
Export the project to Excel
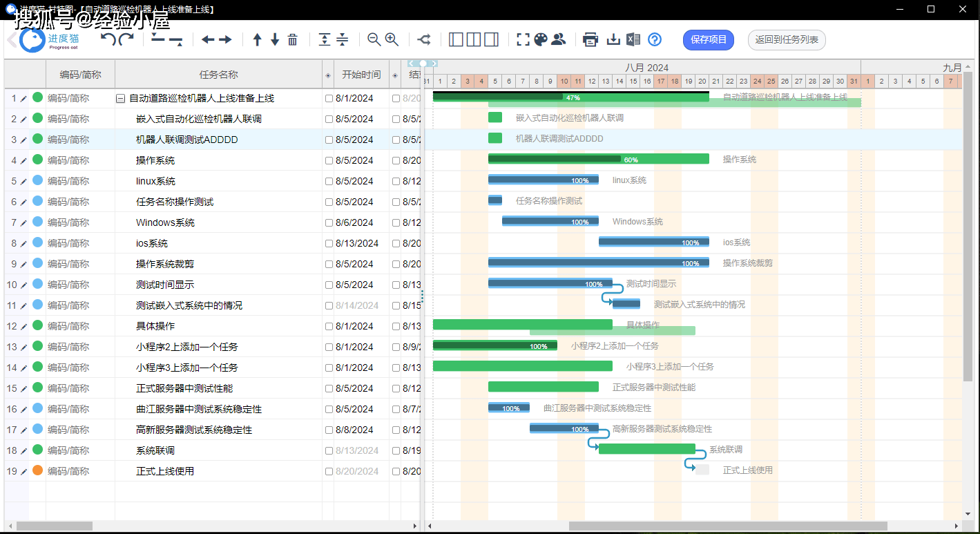pyautogui.click(x=633, y=39)
